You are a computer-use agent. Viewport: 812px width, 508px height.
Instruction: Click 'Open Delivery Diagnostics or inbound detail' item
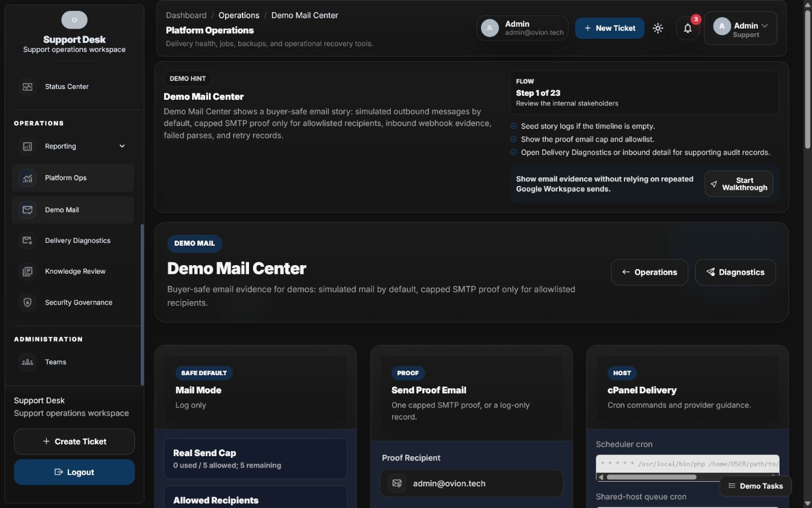tap(645, 152)
